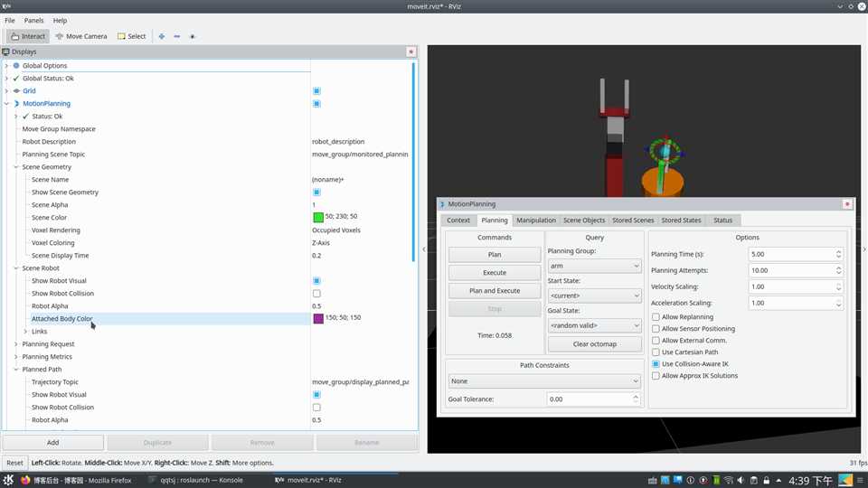Click the blue plus add-tool icon
Viewport: 868px width, 488px height.
tap(162, 36)
